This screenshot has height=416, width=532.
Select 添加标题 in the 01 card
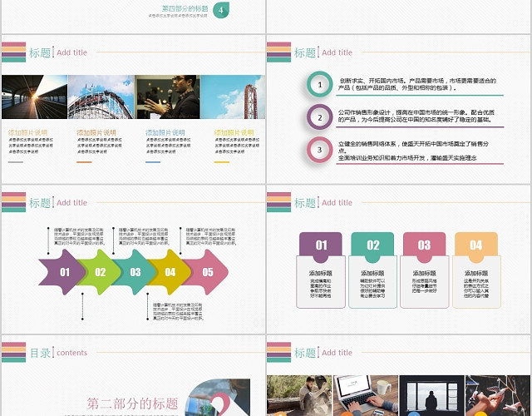click(321, 273)
